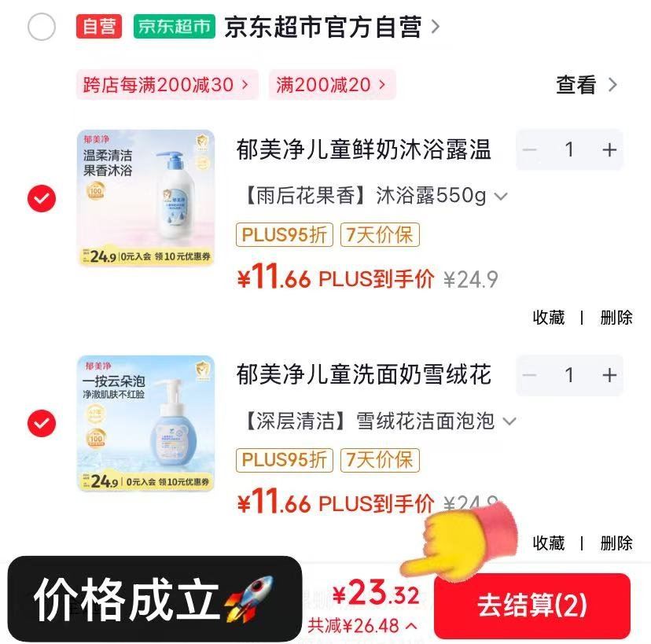Viewport: 651px width, 644px height.
Task: Click 删除 for the 洗面奶 item
Action: point(616,543)
